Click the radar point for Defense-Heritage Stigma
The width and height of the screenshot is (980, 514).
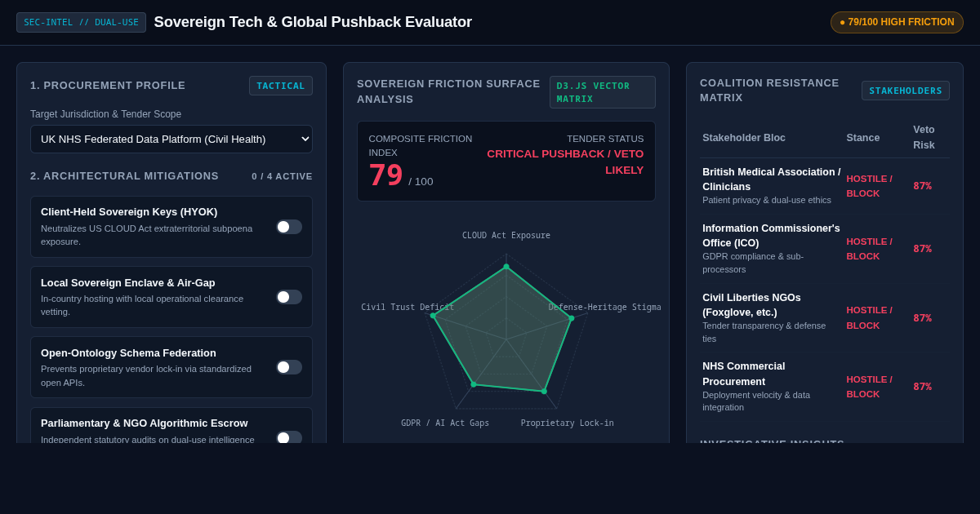coord(572,318)
